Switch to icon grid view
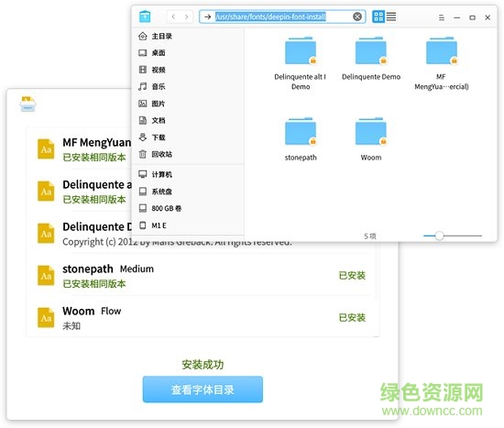Screen dimensions: 504x428 point(378,16)
